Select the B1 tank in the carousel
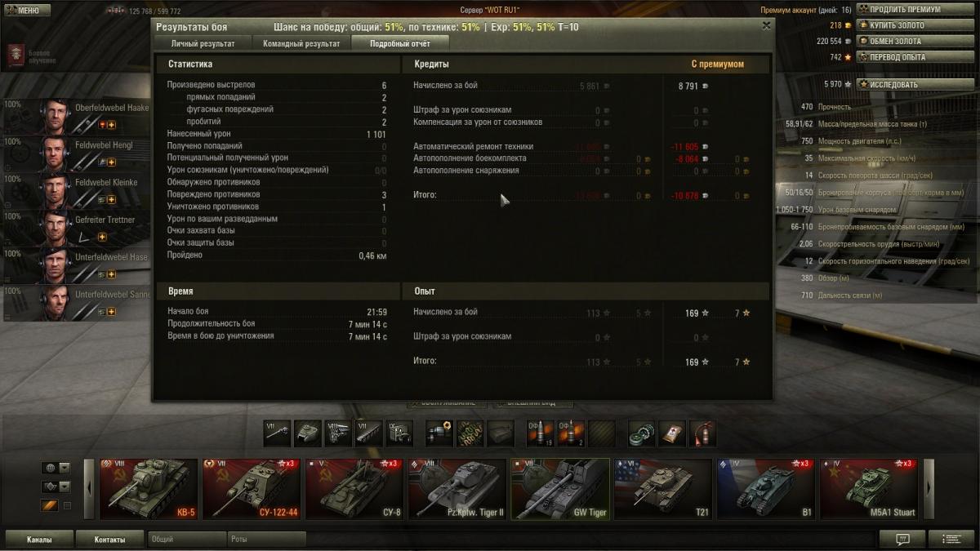The image size is (980, 551). click(766, 488)
